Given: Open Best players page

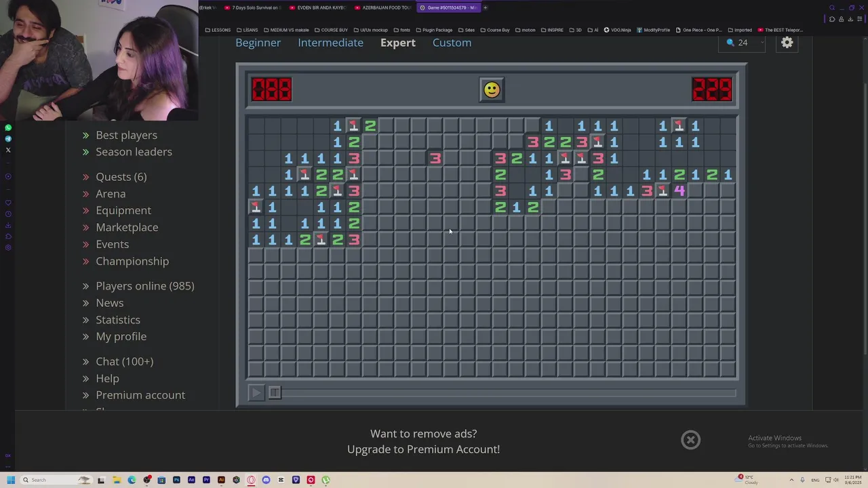Looking at the screenshot, I should point(126,135).
